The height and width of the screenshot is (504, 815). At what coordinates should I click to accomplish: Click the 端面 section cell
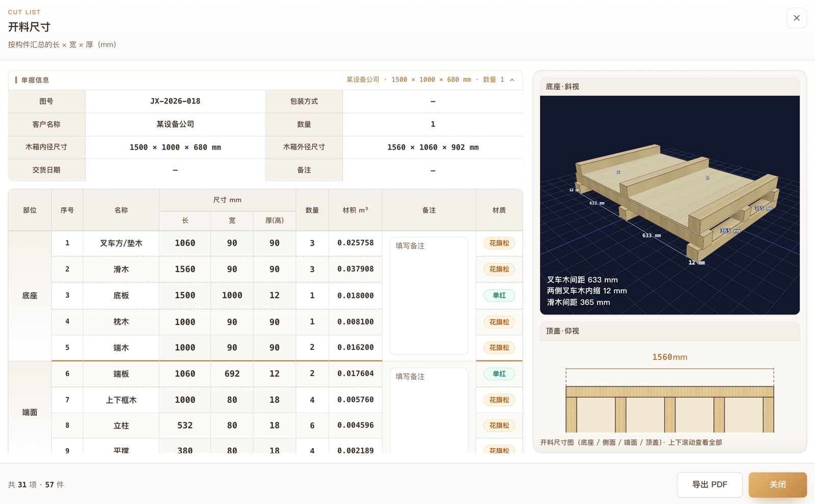pyautogui.click(x=30, y=407)
